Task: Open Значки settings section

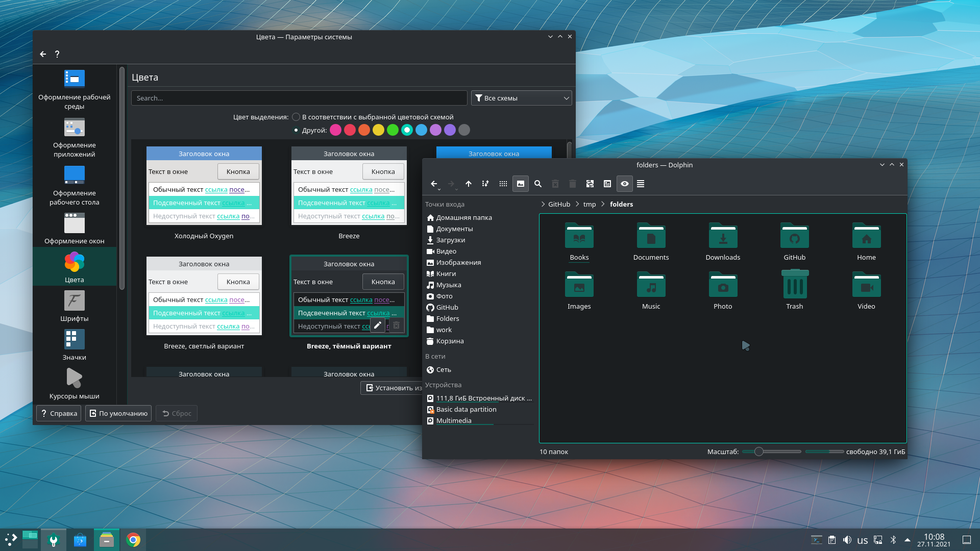Action: point(75,345)
